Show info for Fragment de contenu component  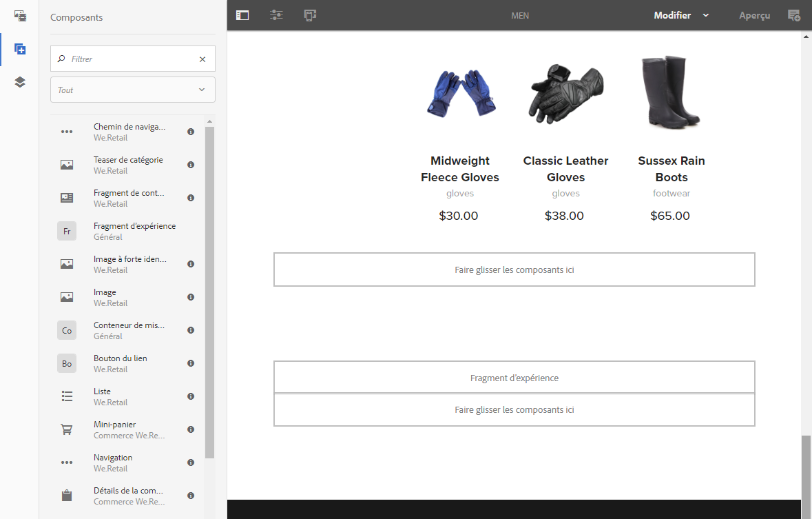pos(191,198)
